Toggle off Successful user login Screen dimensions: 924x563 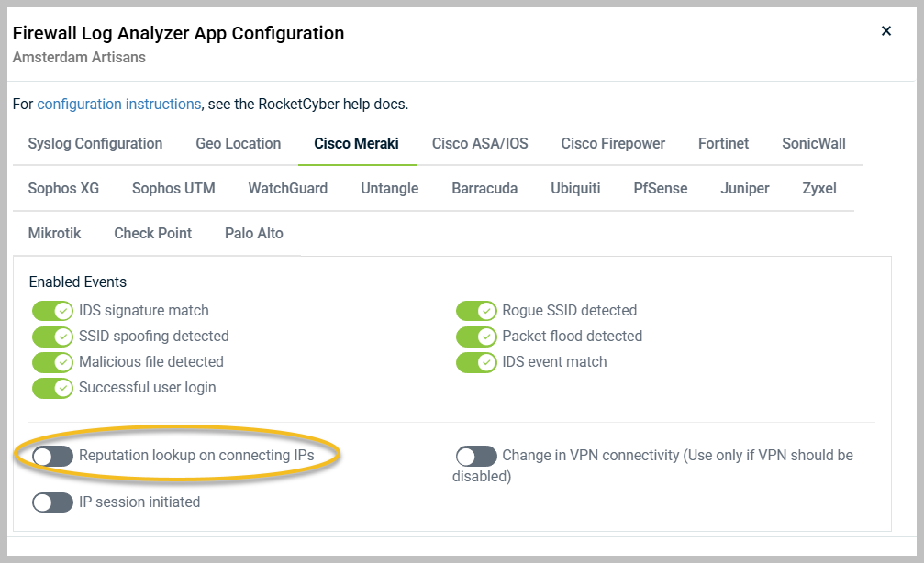point(52,387)
